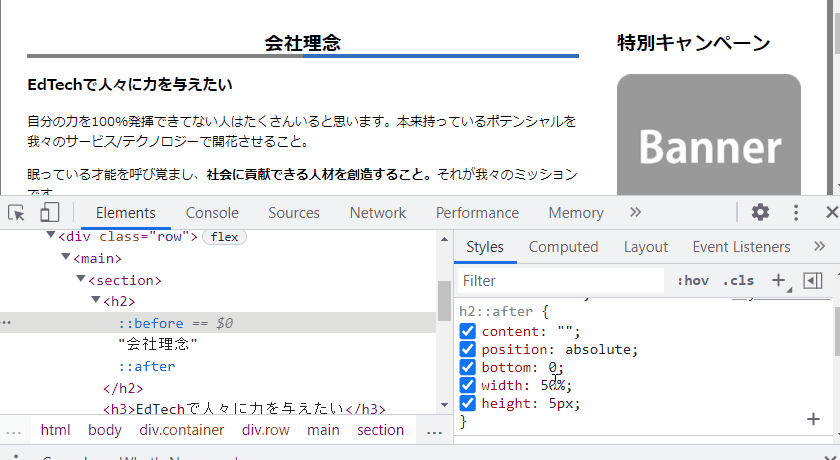Click the 会社理念 page heading
This screenshot has width=840, height=460.
pyautogui.click(x=303, y=43)
